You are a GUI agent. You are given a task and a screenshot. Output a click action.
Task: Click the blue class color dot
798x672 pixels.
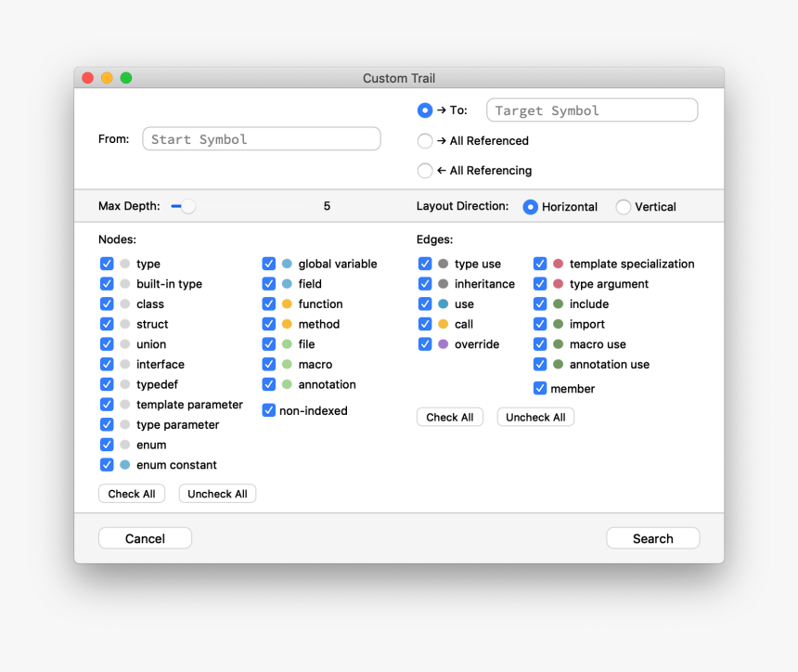(125, 304)
